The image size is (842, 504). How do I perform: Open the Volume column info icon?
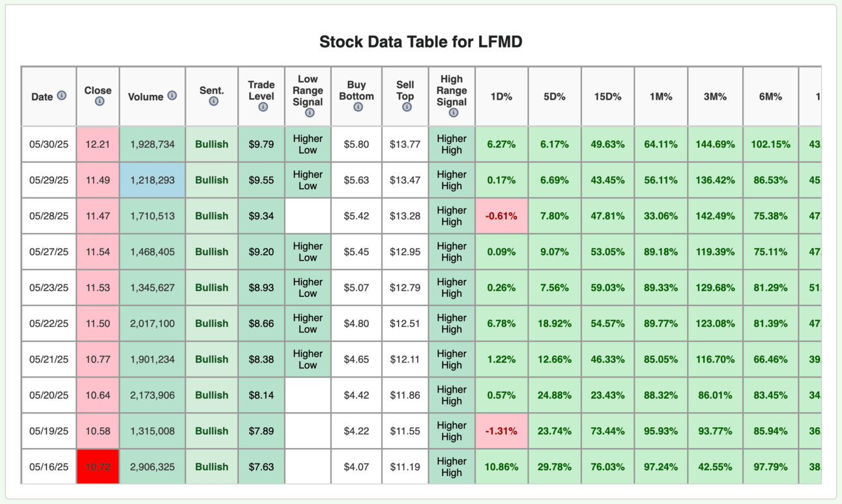172,96
